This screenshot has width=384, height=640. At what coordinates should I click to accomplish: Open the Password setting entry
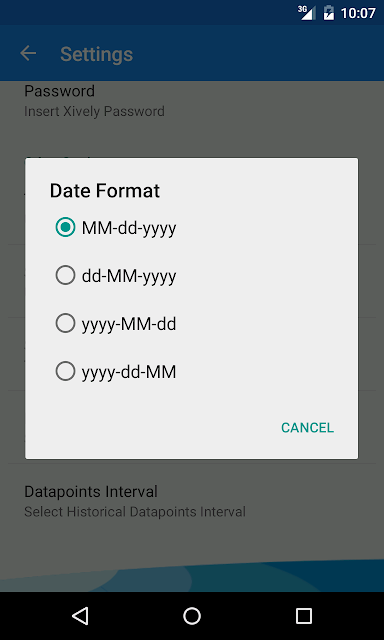(x=192, y=100)
